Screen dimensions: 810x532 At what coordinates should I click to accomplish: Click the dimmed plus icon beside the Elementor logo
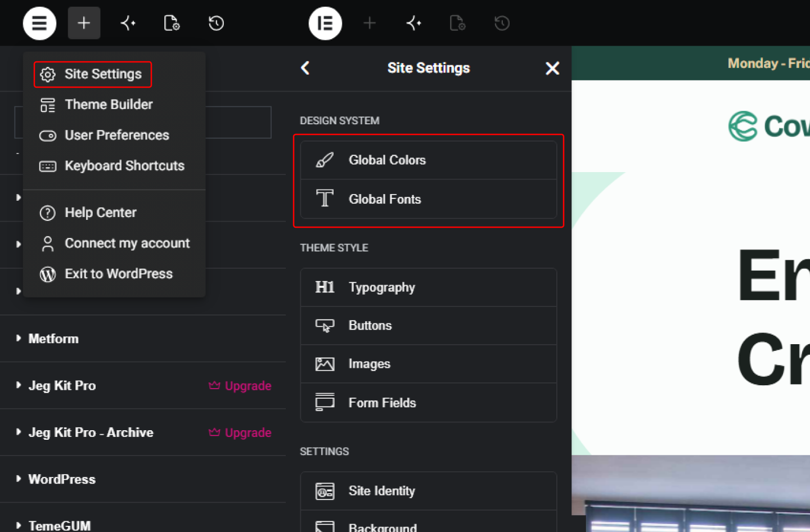point(370,23)
